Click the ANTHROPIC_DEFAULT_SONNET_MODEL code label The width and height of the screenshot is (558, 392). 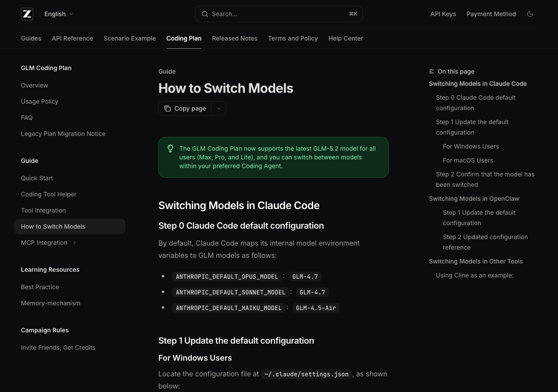tap(231, 292)
